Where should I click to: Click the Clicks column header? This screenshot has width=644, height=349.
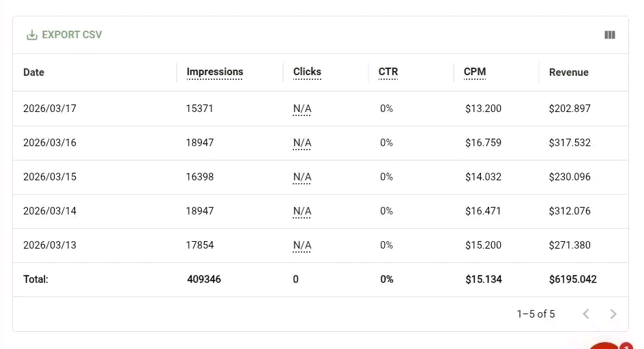[307, 72]
